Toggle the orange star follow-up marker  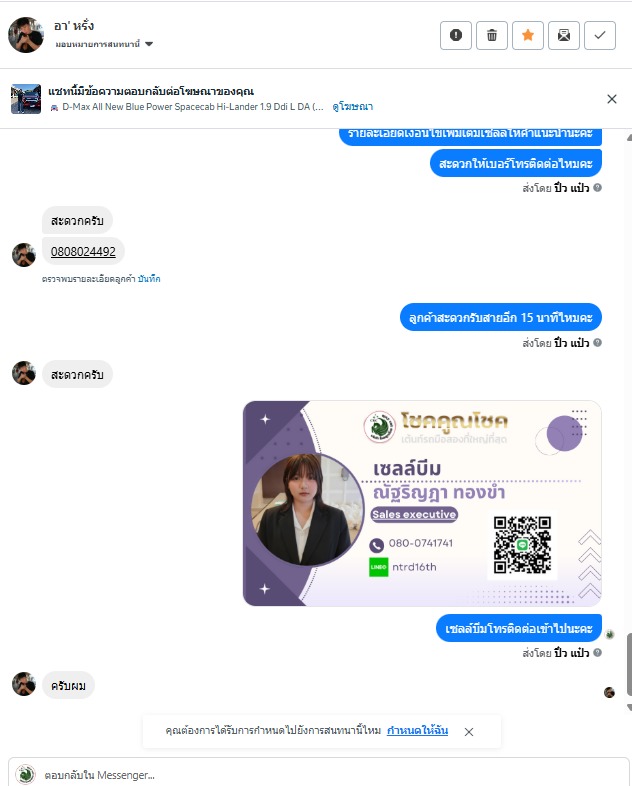[528, 36]
